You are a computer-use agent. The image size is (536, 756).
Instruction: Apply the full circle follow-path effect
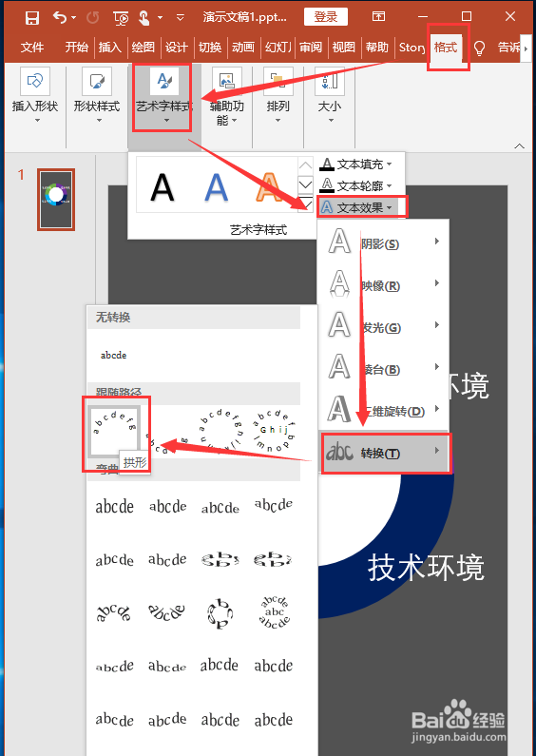pos(221,432)
